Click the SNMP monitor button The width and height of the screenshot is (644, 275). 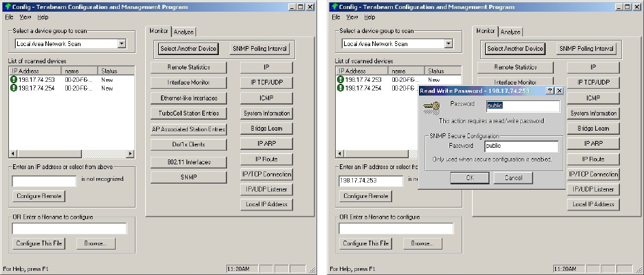[189, 177]
